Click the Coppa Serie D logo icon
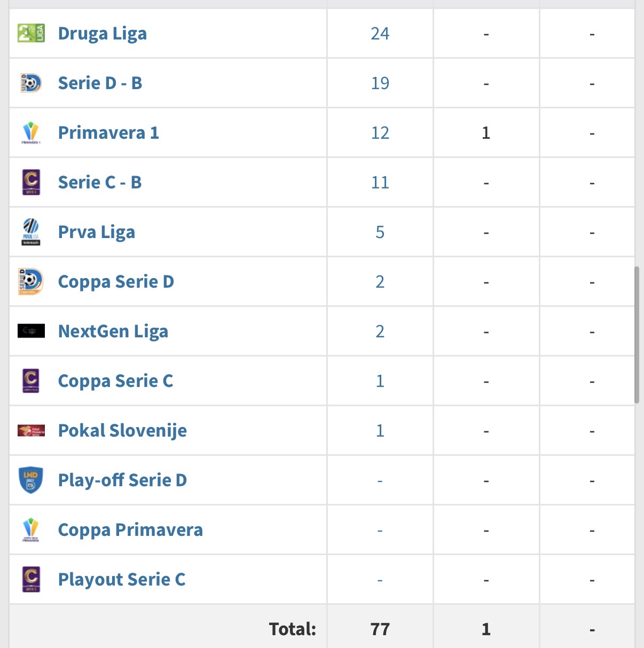 point(31,281)
